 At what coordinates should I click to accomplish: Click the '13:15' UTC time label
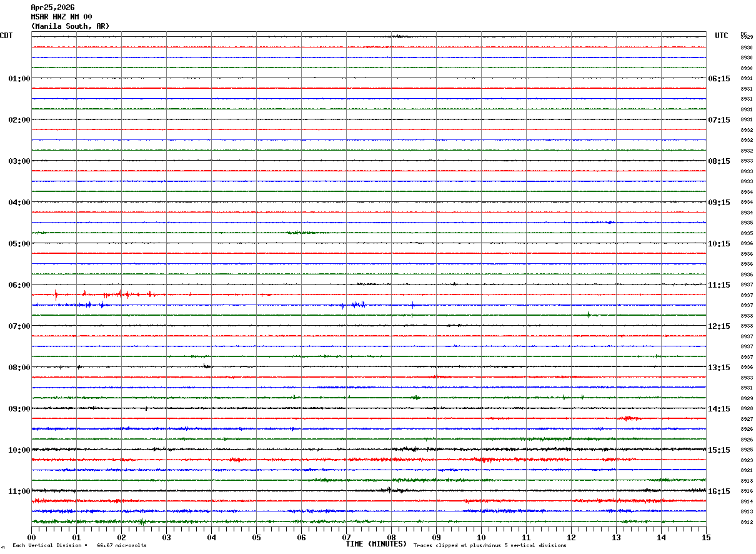(719, 368)
